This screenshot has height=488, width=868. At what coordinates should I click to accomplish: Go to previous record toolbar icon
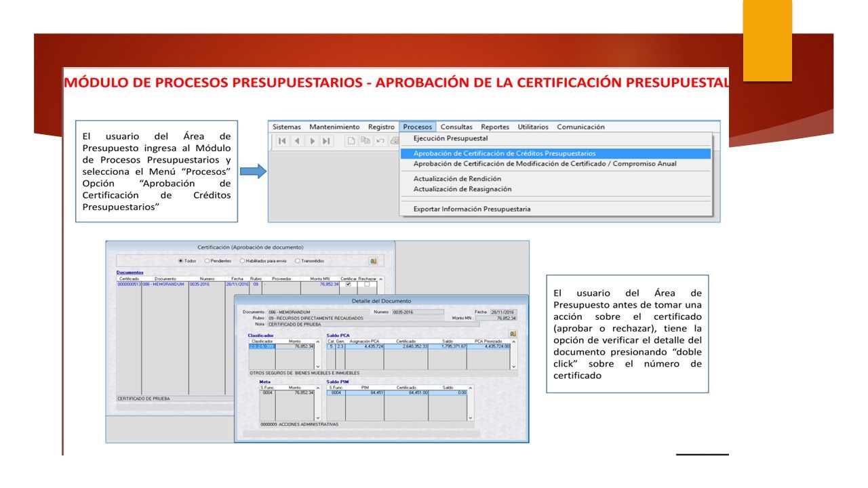[297, 141]
